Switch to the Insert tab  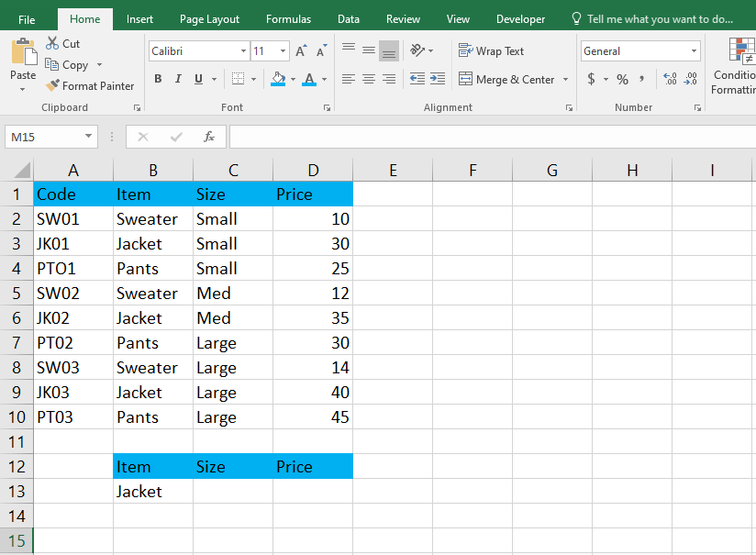[139, 19]
